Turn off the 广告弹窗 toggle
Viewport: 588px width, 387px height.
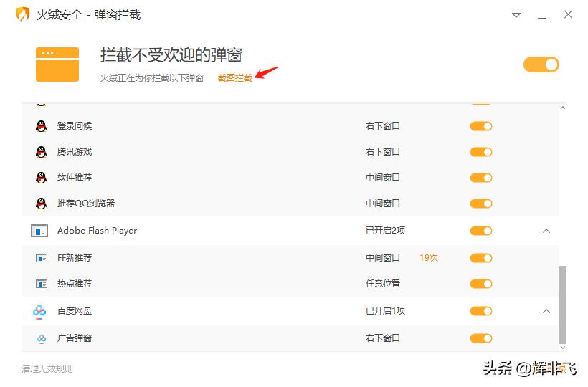(x=481, y=338)
